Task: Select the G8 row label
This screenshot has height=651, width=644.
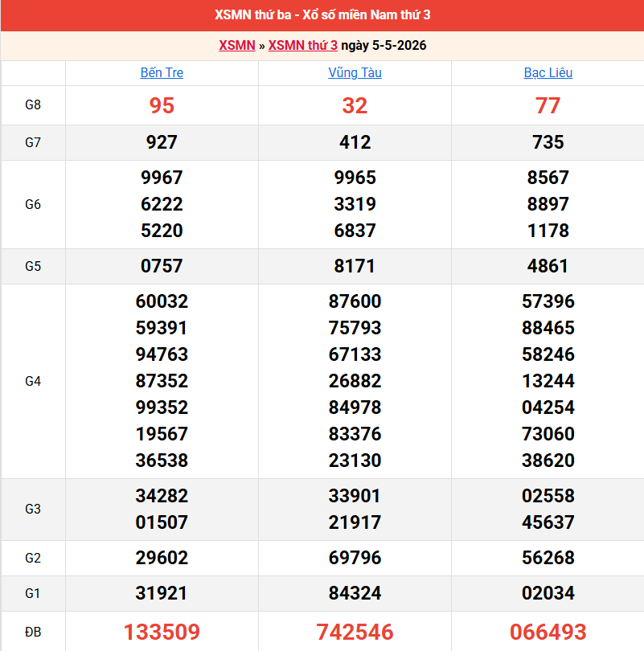Action: [33, 104]
